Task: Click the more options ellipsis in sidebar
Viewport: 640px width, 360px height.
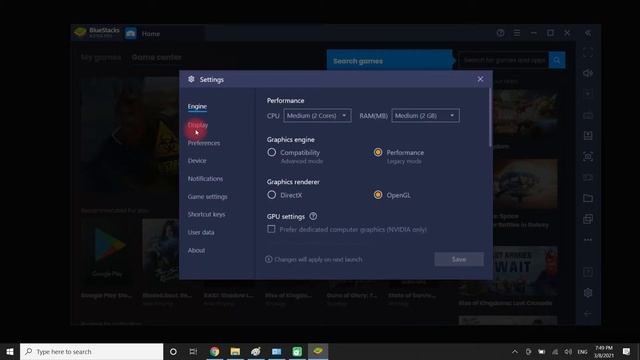Action: [588, 240]
